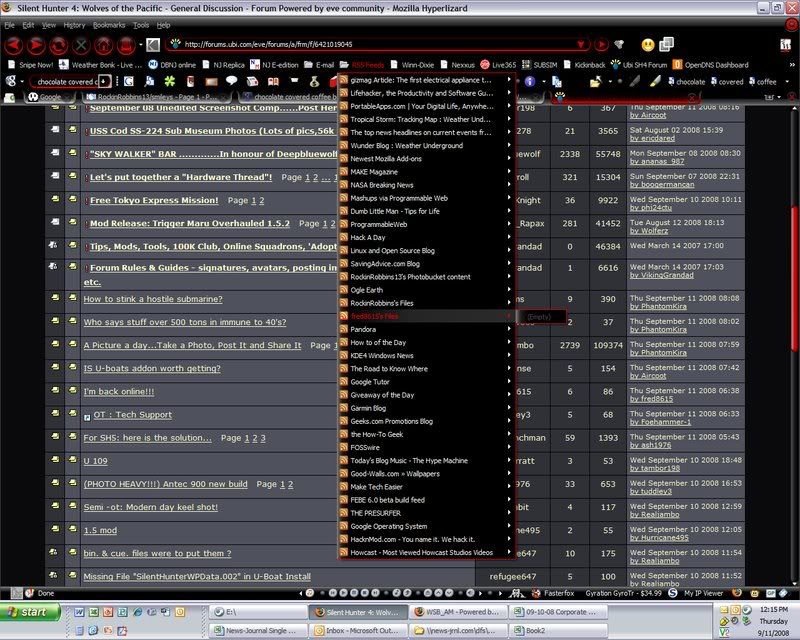The height and width of the screenshot is (640, 800).
Task: Open the 'Free Tokyo Express Mission!' thread
Action: click(154, 200)
